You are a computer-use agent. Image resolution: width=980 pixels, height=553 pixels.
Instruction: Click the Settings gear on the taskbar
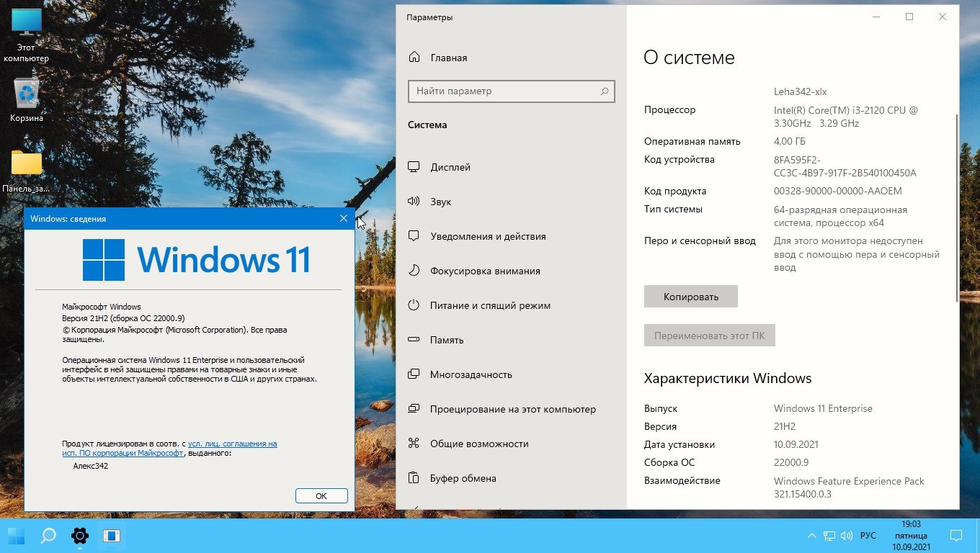coord(80,536)
